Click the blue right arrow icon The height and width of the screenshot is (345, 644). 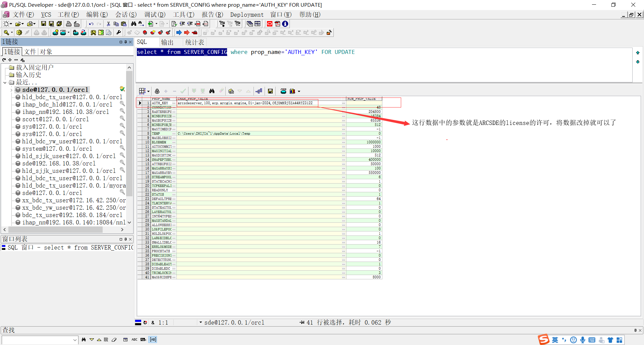coord(179,32)
